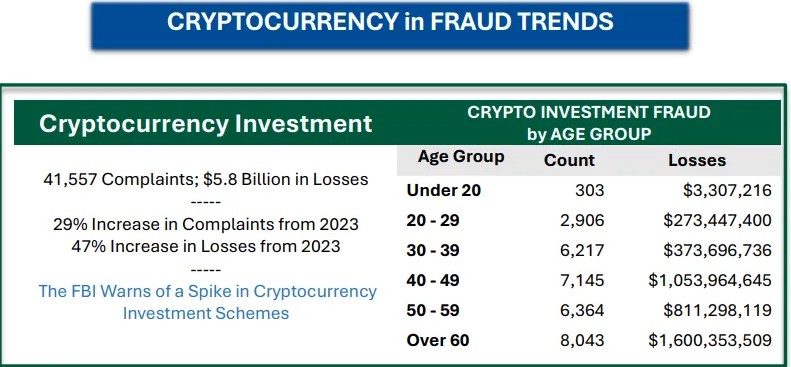The height and width of the screenshot is (367, 791).
Task: Click the Over 60 age group label
Action: tap(438, 340)
